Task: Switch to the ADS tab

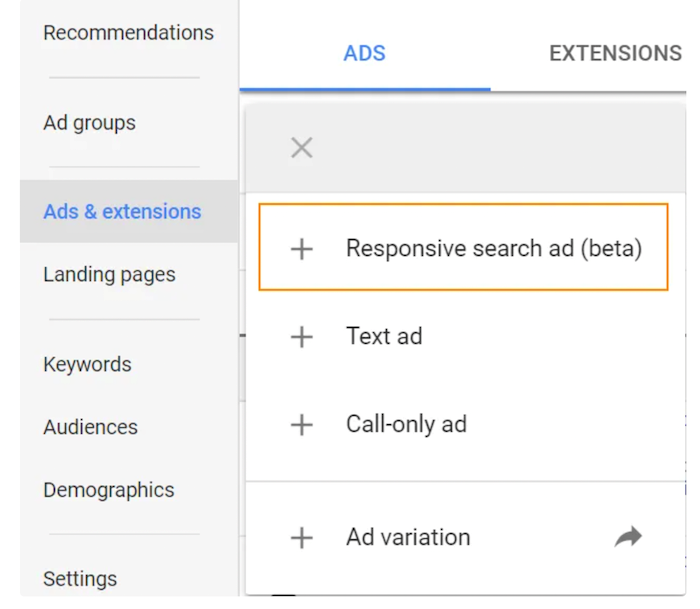Action: pyautogui.click(x=364, y=54)
